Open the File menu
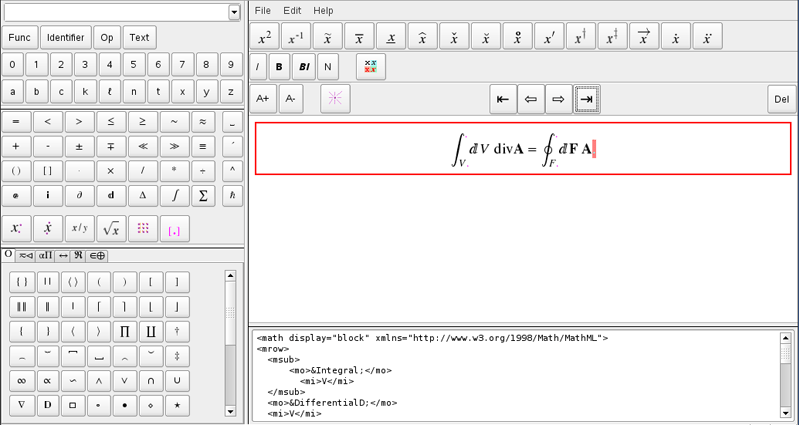This screenshot has width=799, height=425. point(262,10)
